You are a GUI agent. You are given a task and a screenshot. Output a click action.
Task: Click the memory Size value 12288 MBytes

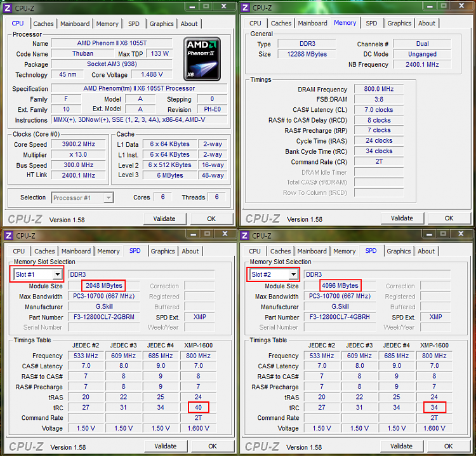pyautogui.click(x=307, y=54)
